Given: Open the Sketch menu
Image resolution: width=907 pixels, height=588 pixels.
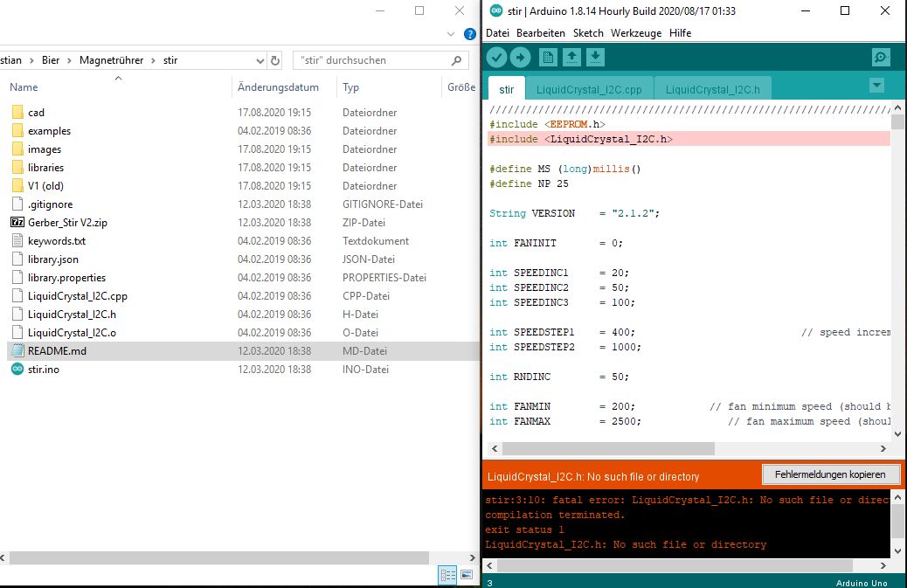Looking at the screenshot, I should click(588, 32).
